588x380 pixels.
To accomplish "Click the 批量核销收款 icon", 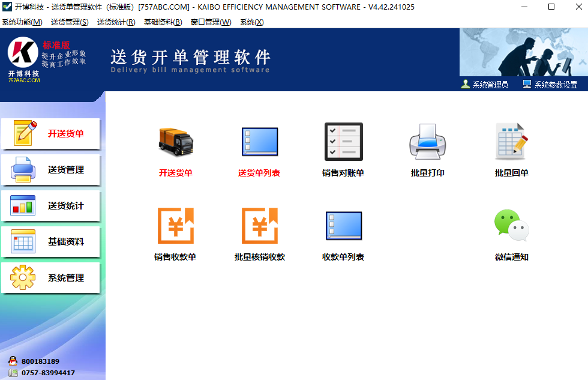I will click(259, 226).
